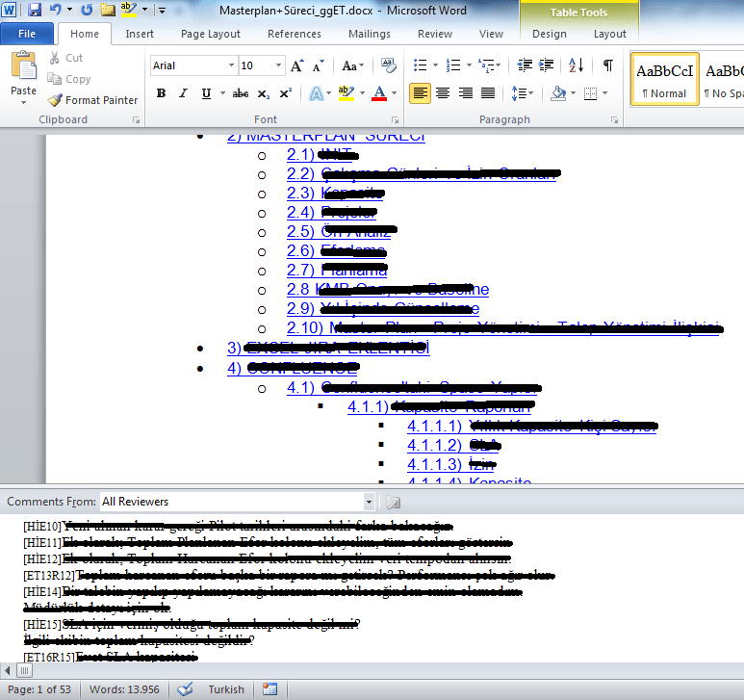The image size is (744, 700).
Task: Expand the Paste options arrow
Action: pyautogui.click(x=23, y=102)
